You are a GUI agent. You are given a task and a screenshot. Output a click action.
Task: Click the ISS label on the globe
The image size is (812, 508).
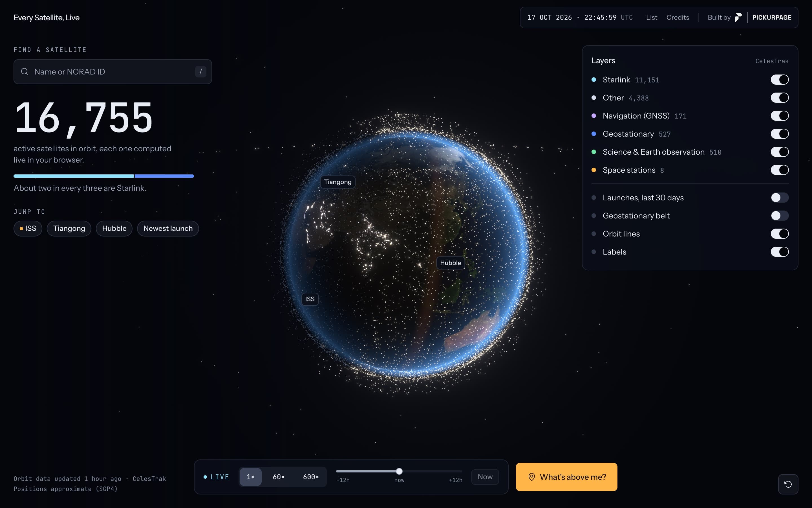tap(310, 299)
